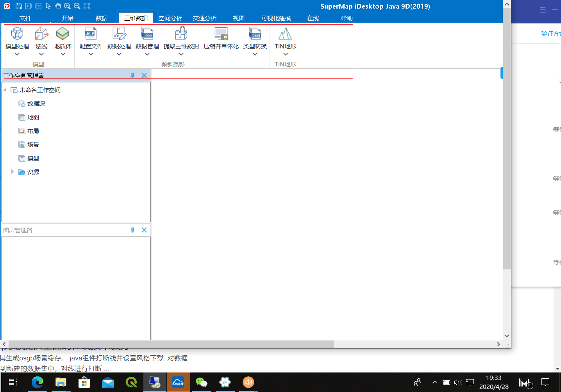Screen dimensions: 561x392
Task: Open Task View on the taskbar
Action: point(13,382)
